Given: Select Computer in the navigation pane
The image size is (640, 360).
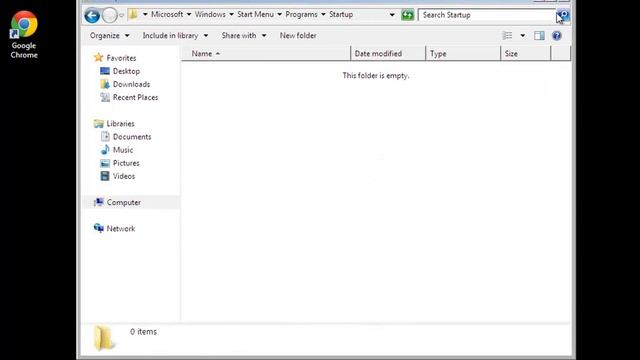Looking at the screenshot, I should 124,202.
